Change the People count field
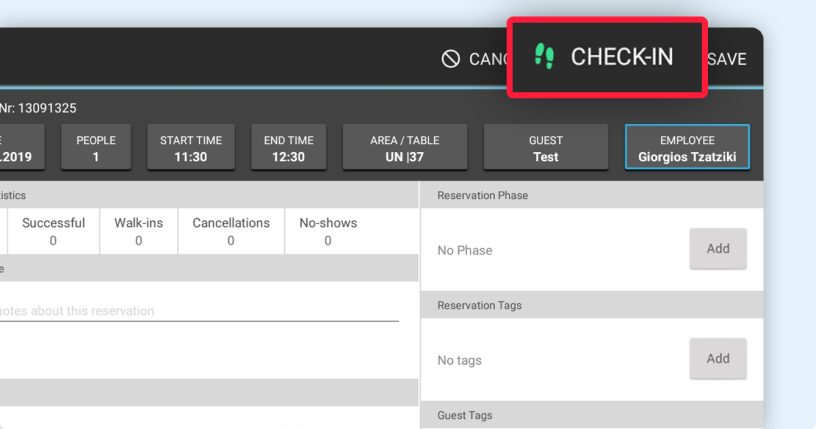 click(x=96, y=148)
